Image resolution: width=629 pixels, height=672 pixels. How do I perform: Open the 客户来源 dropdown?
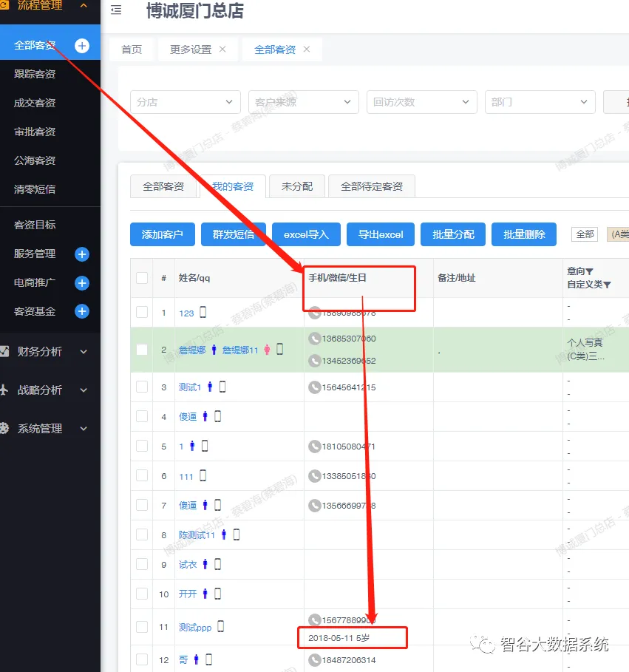[x=303, y=102]
